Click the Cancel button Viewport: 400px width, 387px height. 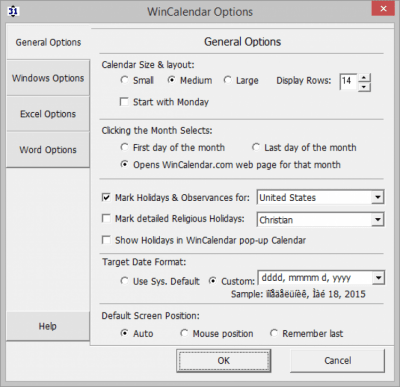338,361
